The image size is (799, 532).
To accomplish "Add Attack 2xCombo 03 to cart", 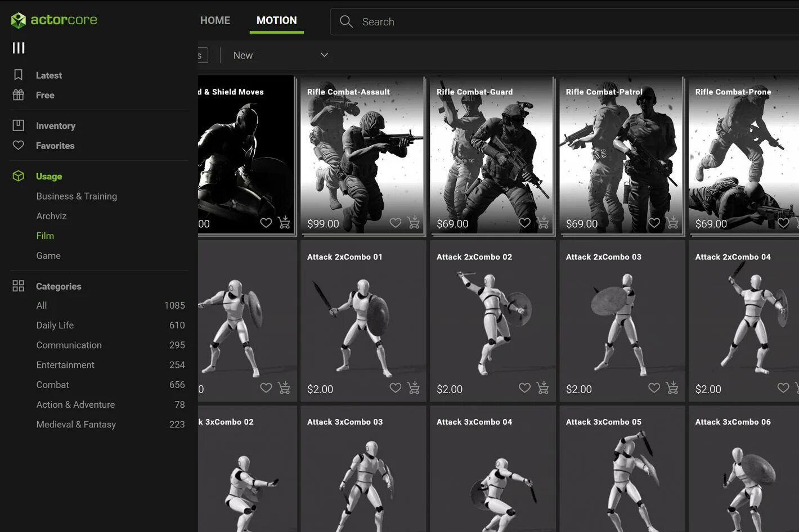I will 672,387.
